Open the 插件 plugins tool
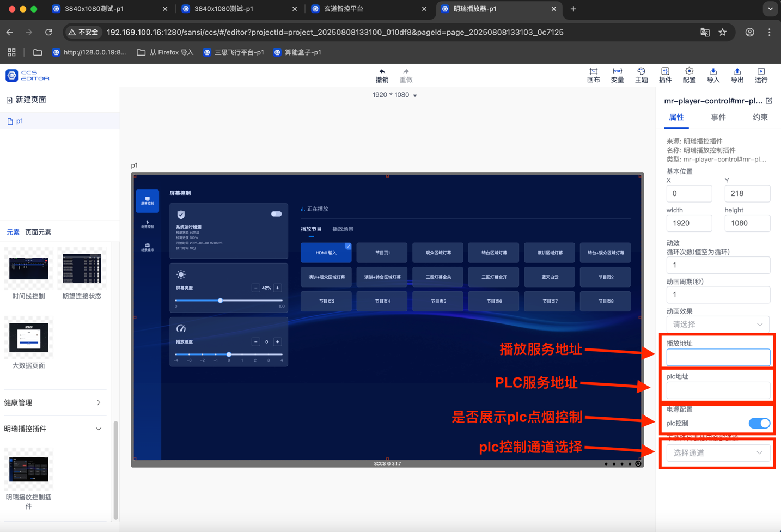The image size is (781, 532). tap(665, 75)
